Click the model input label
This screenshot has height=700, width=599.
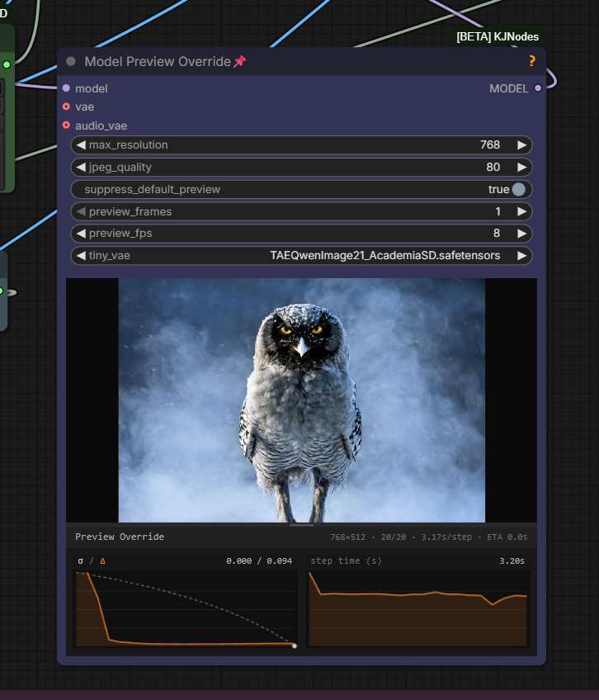(x=91, y=88)
